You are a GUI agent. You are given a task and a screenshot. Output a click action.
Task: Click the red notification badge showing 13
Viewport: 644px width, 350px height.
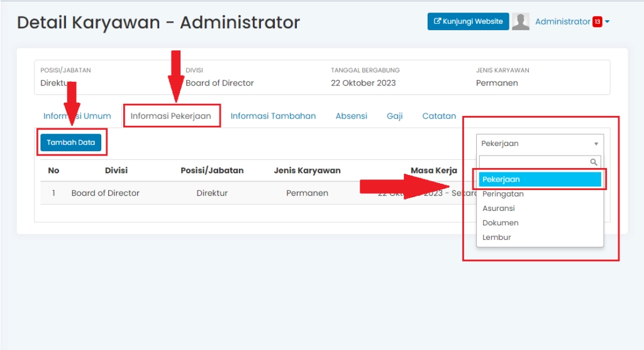597,22
